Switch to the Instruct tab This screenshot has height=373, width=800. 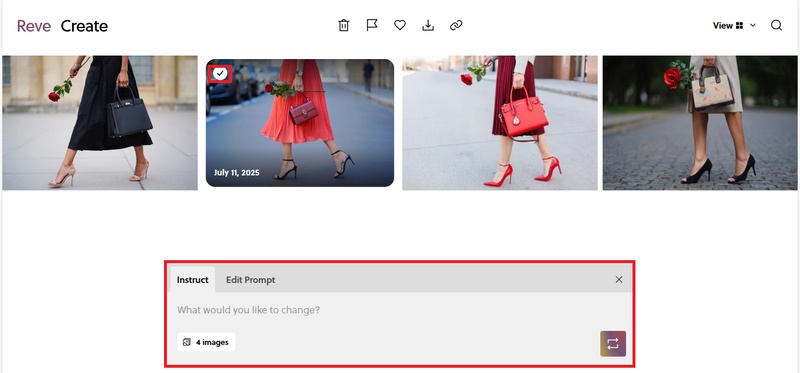coord(192,280)
